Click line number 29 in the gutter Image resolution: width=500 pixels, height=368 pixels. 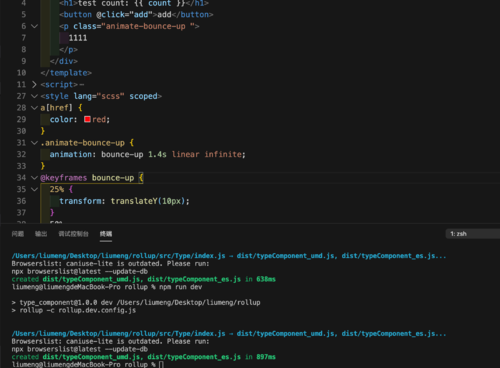[x=21, y=119]
